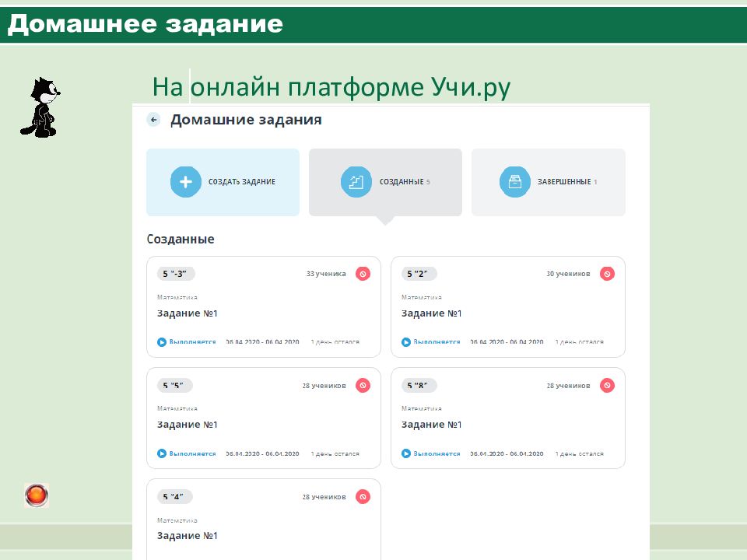Click the play icon in the 5 "2" card
The height and width of the screenshot is (560, 747).
coord(406,342)
